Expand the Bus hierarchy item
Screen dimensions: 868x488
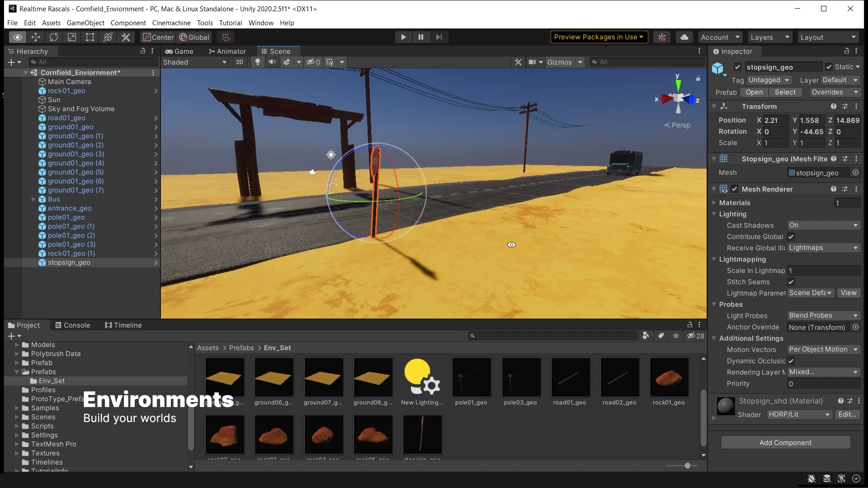33,199
